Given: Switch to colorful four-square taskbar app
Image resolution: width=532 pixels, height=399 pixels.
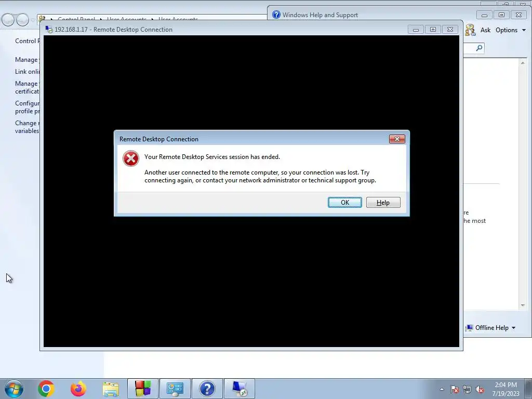Looking at the screenshot, I should click(143, 389).
